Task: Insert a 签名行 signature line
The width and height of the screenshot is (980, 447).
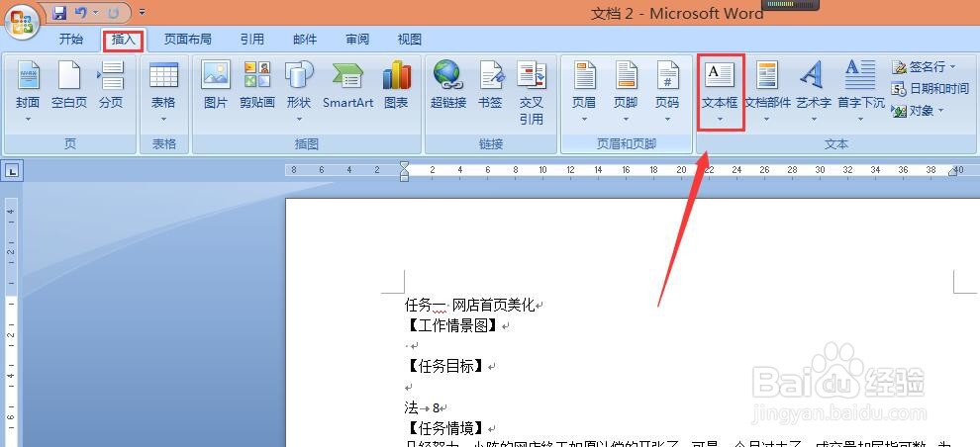Action: (924, 67)
